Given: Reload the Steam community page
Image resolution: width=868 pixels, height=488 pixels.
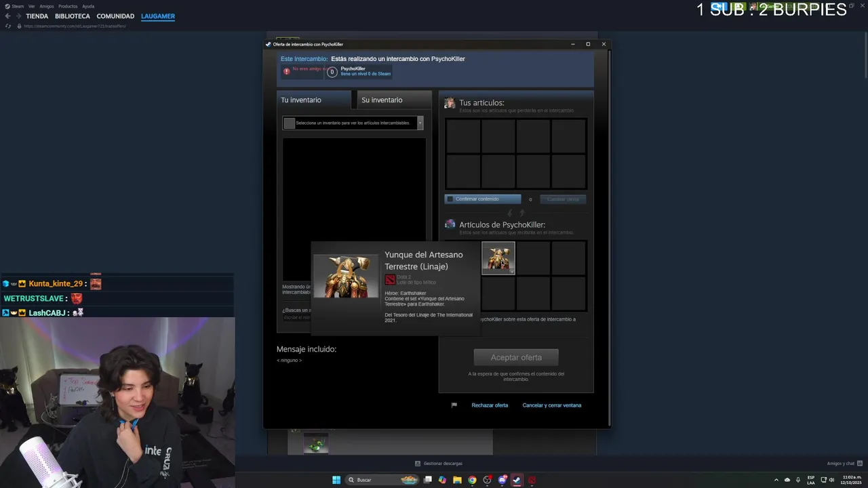Looking at the screenshot, I should click(x=8, y=26).
